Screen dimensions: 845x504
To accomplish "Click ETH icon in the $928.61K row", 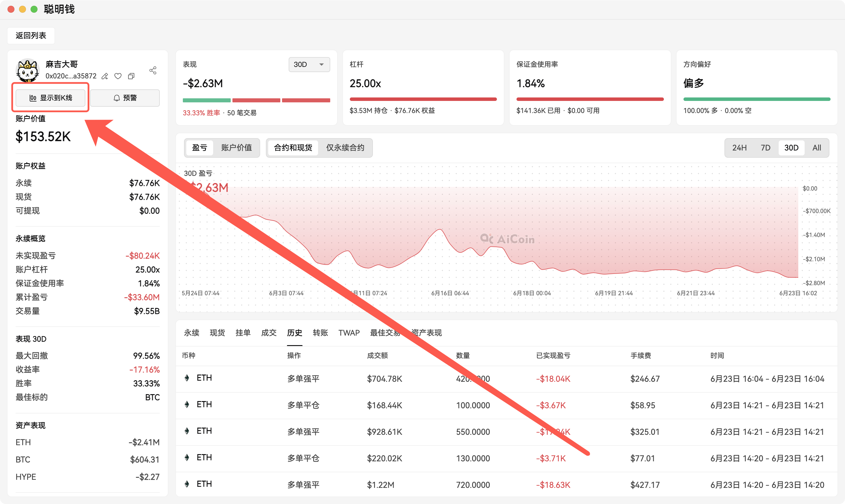I will click(187, 431).
